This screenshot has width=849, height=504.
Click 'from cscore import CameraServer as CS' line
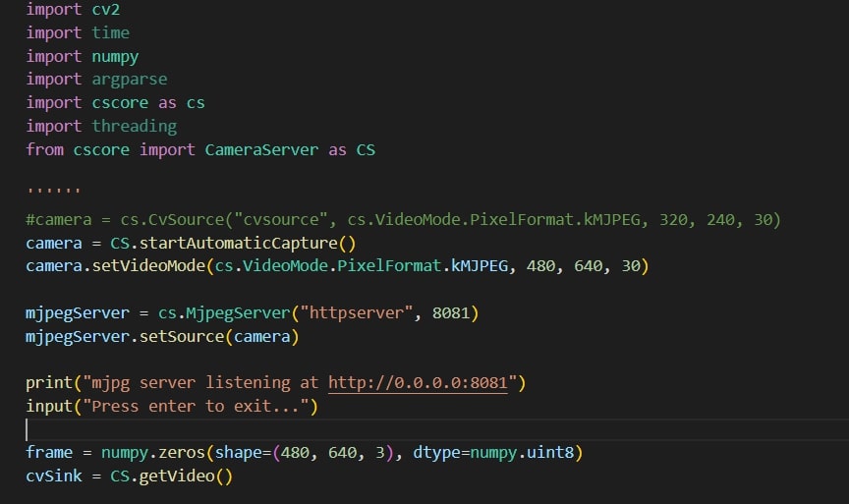(x=200, y=150)
